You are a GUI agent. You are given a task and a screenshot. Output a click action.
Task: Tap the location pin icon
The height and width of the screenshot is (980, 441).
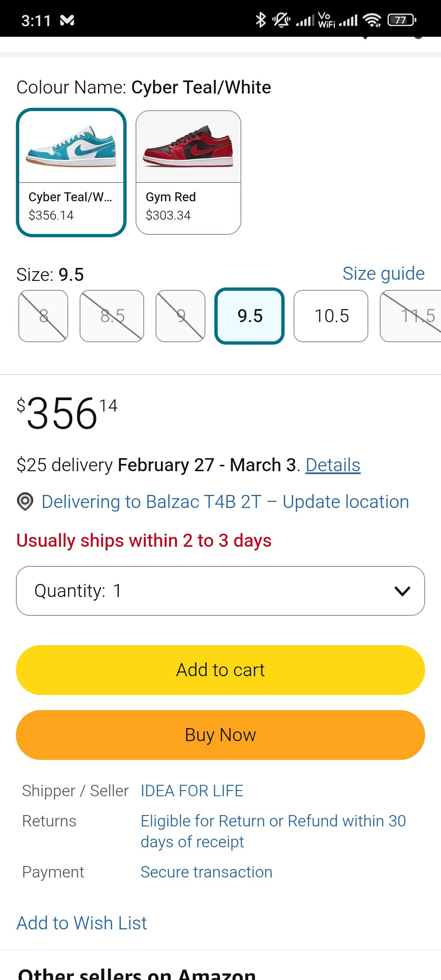pos(25,501)
